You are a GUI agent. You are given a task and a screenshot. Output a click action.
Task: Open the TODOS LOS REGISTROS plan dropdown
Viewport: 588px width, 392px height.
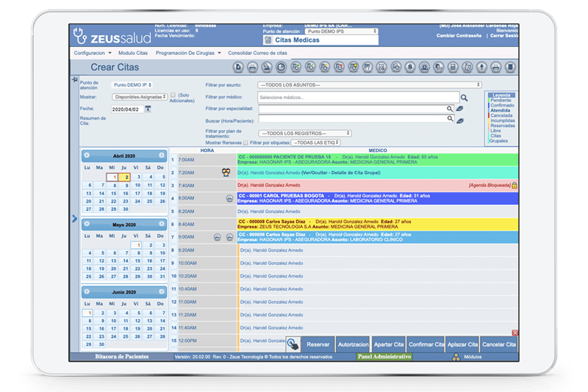[x=304, y=133]
